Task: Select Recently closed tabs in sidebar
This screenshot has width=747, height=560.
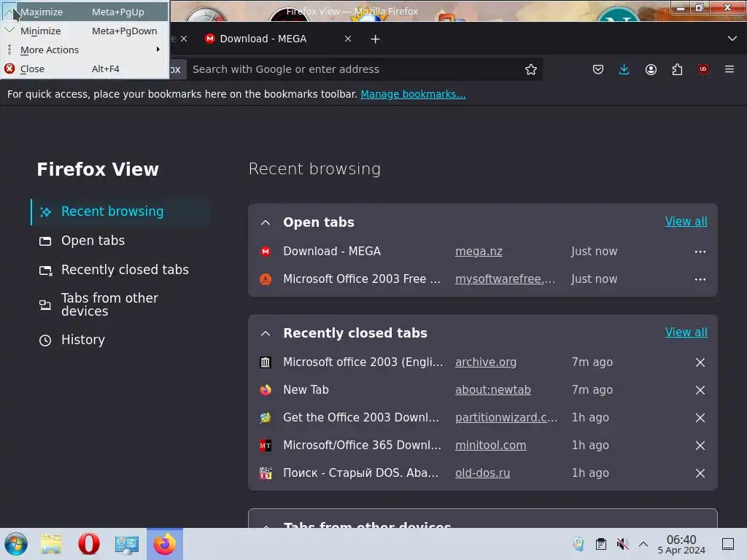Action: (120, 270)
